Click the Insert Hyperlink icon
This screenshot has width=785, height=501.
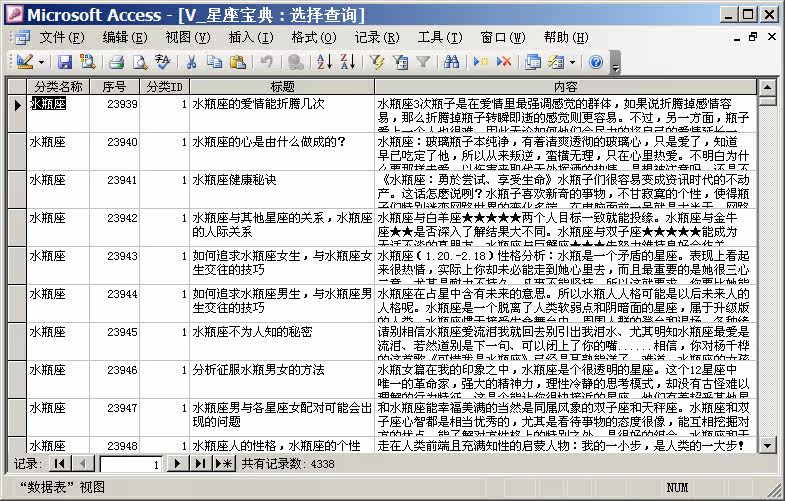pos(295,62)
